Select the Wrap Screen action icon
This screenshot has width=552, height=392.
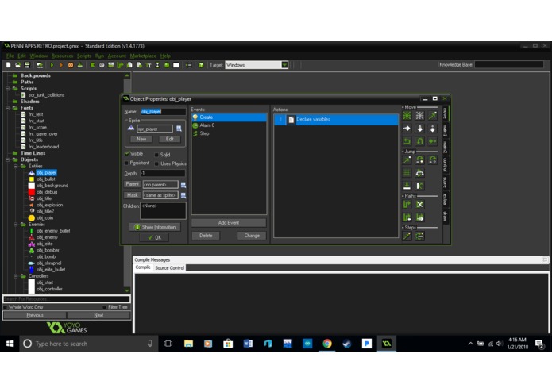click(x=419, y=173)
